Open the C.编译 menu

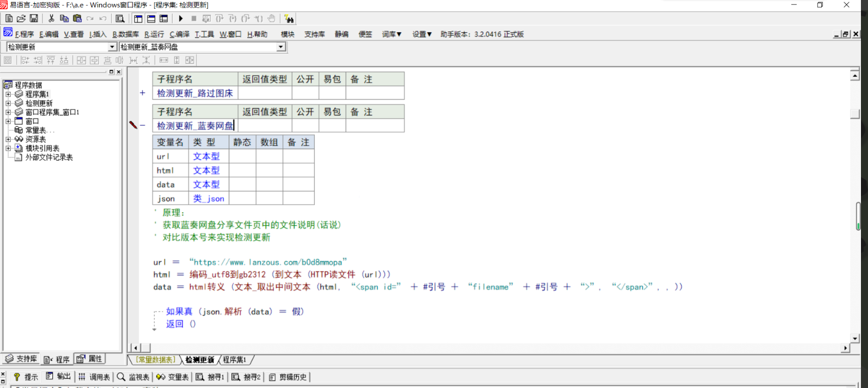pyautogui.click(x=179, y=34)
